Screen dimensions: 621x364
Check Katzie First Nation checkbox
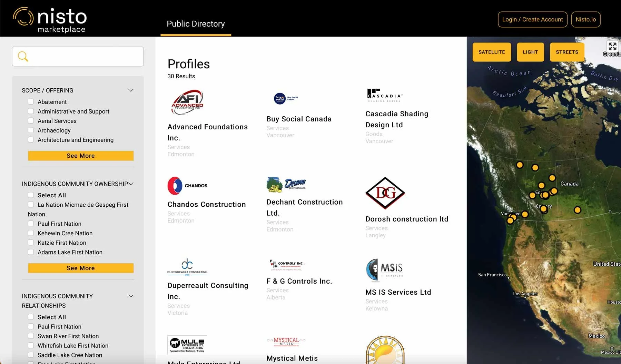pos(31,243)
